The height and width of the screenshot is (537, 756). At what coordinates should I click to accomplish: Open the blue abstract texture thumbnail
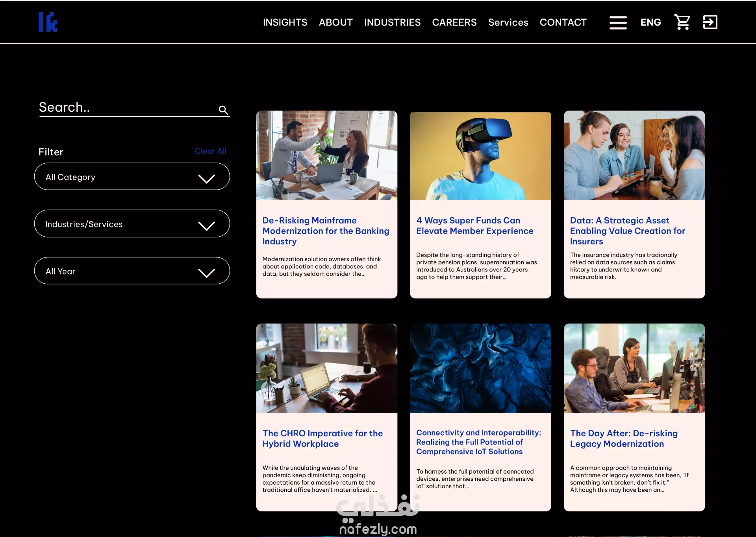tap(480, 368)
